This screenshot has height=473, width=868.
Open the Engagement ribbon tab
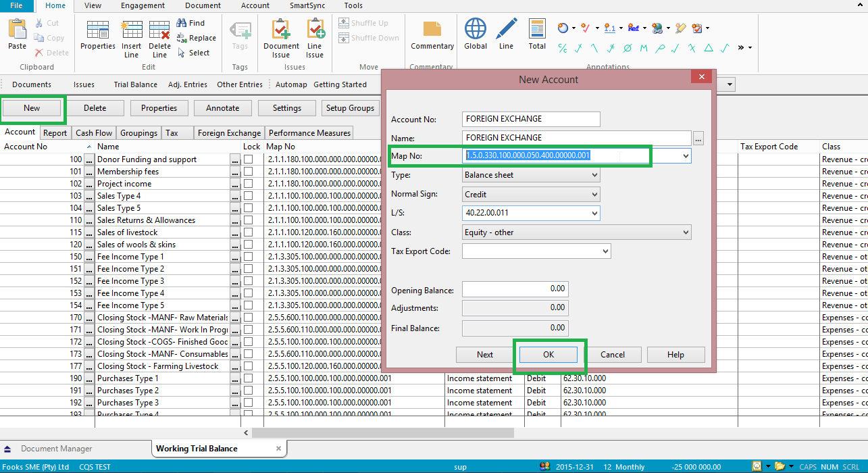(143, 5)
